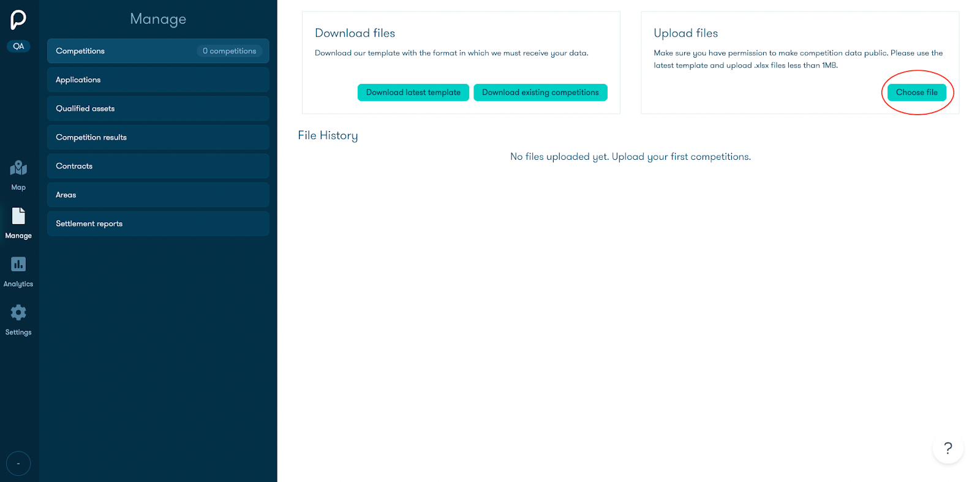Open the Analytics chart icon
Screen dimensions: 980x482
18,264
